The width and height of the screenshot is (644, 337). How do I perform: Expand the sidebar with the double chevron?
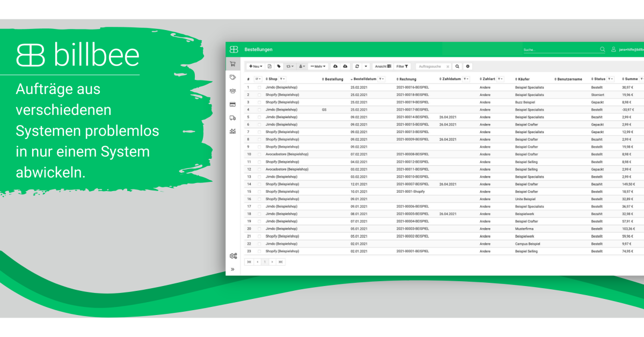tap(233, 269)
